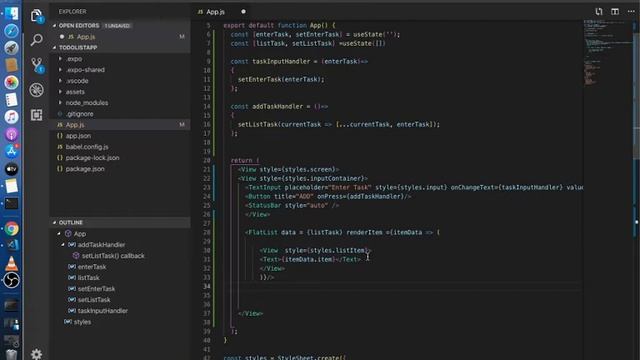This screenshot has height=360, width=640.
Task: Open Podcasts app from the dock
Action: pyautogui.click(x=11, y=134)
